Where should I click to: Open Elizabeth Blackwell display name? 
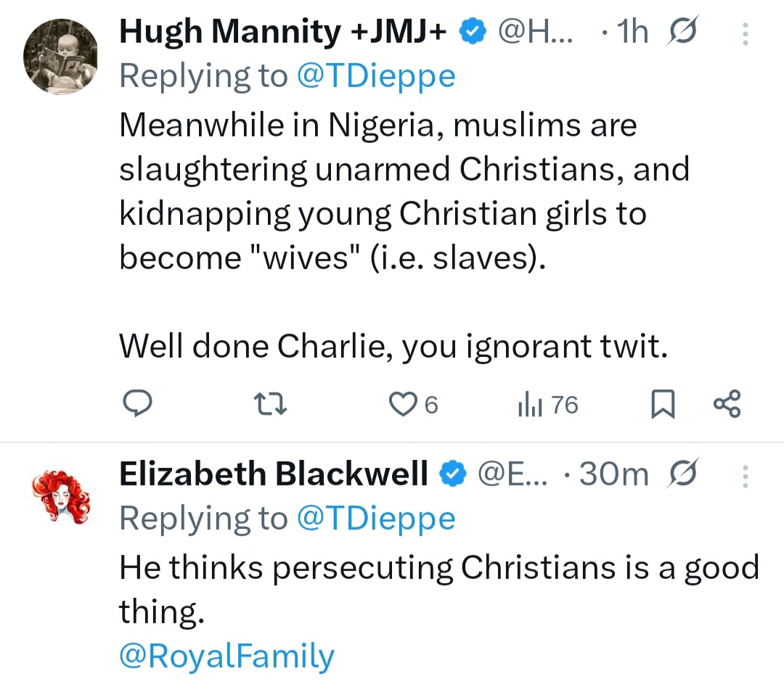(274, 475)
